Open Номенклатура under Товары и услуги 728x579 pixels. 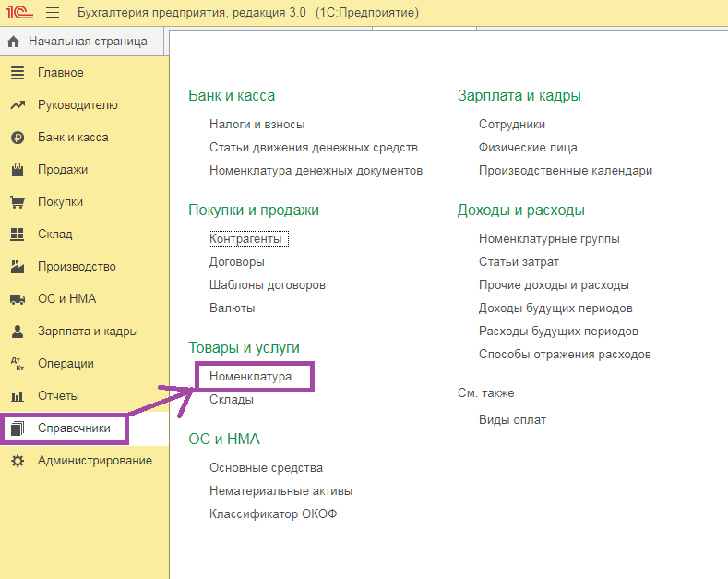click(251, 377)
